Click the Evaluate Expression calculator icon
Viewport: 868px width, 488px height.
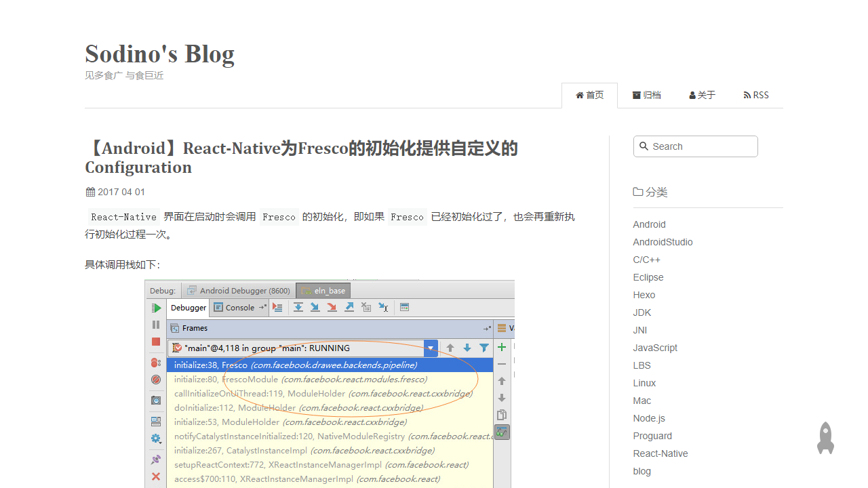[404, 307]
